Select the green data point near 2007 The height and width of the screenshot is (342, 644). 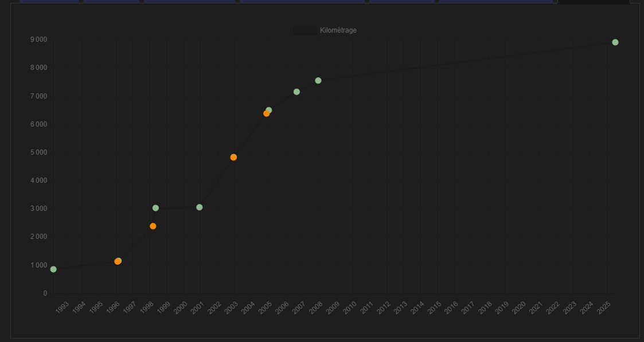click(296, 92)
